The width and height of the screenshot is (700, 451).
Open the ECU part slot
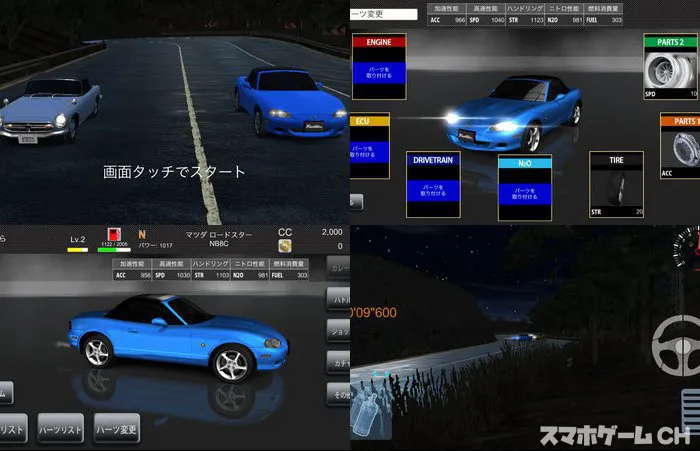tap(370, 146)
